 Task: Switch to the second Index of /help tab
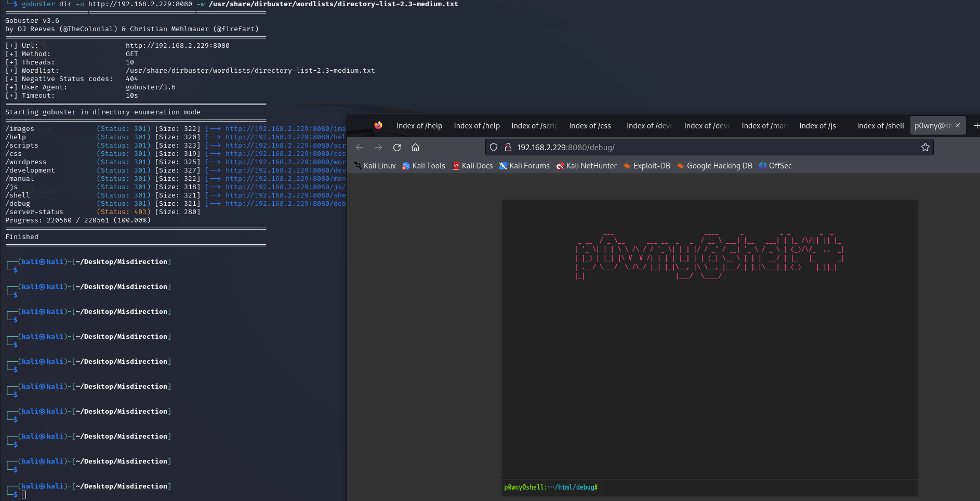click(477, 126)
